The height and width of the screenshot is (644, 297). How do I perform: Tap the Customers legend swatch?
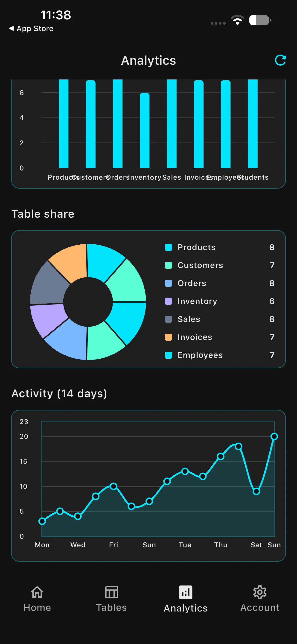[x=169, y=265]
